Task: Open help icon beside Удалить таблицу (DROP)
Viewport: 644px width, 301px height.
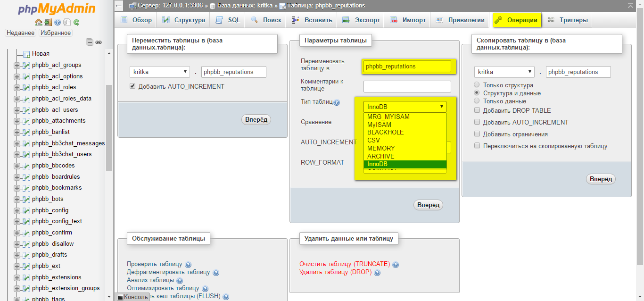Action: tap(377, 273)
